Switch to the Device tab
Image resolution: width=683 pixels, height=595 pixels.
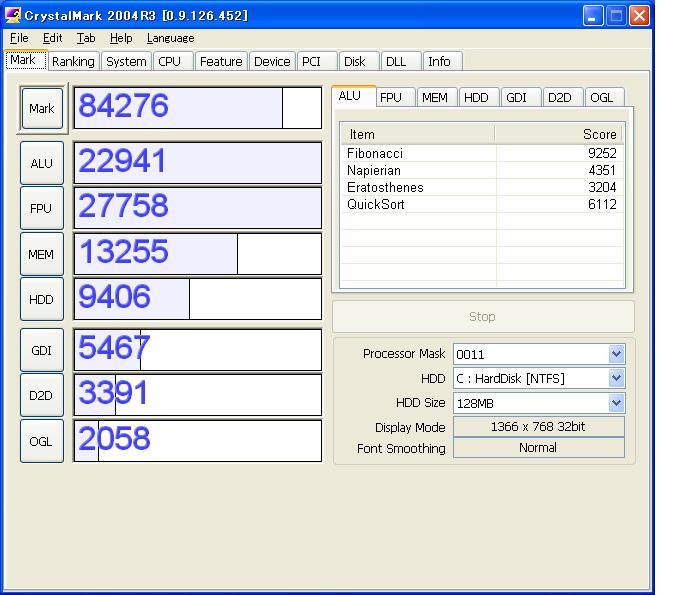tap(272, 61)
